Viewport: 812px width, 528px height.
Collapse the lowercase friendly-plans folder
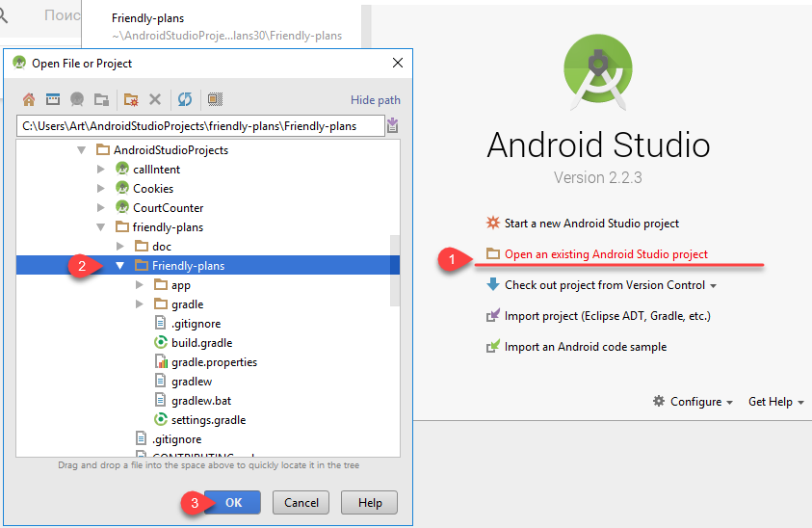pyautogui.click(x=101, y=227)
